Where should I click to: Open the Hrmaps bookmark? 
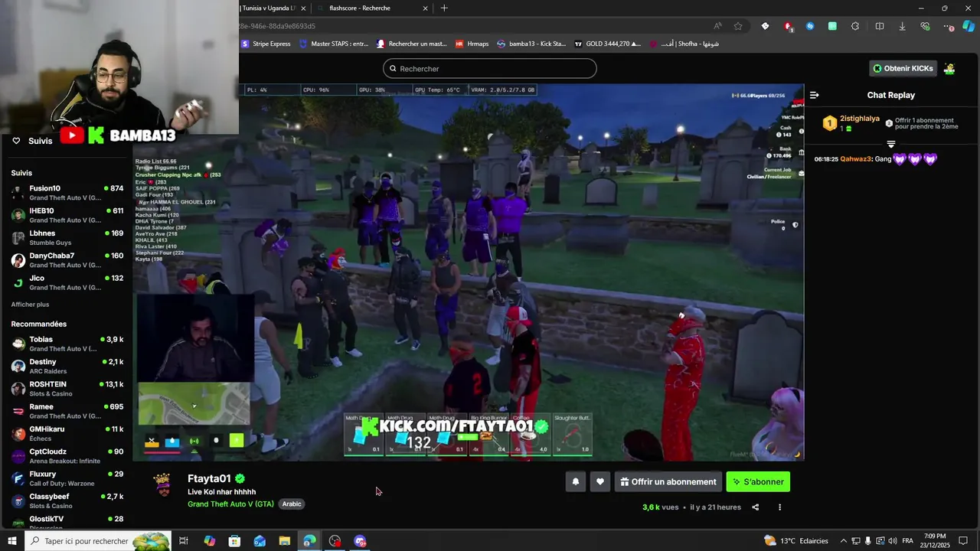[472, 44]
